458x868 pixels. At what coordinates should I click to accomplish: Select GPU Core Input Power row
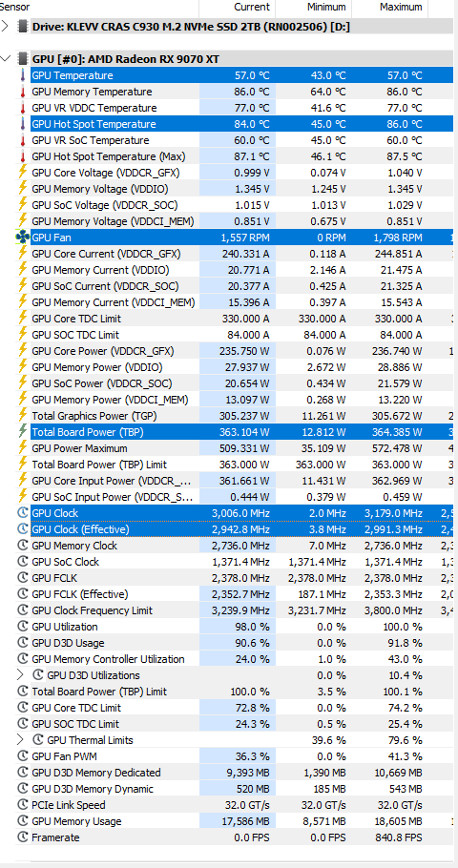241,481
